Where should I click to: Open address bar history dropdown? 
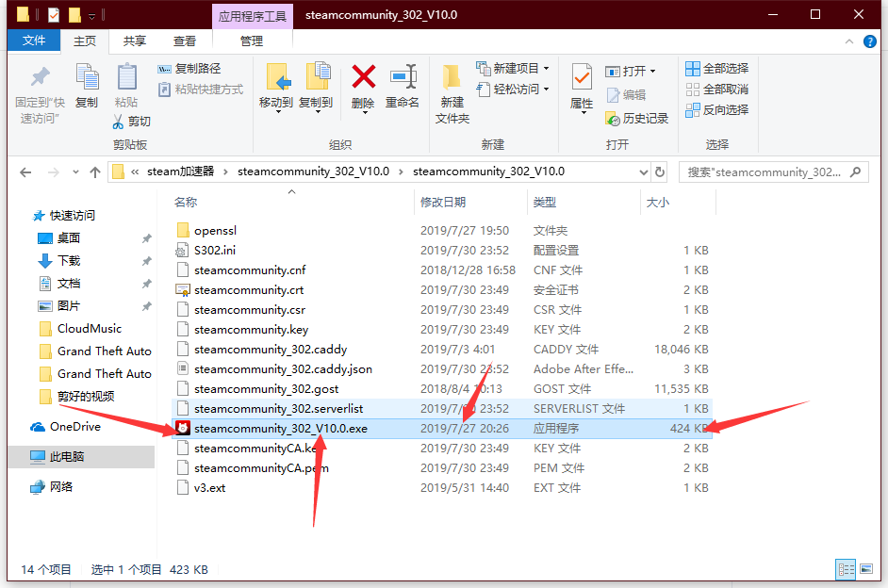643,172
